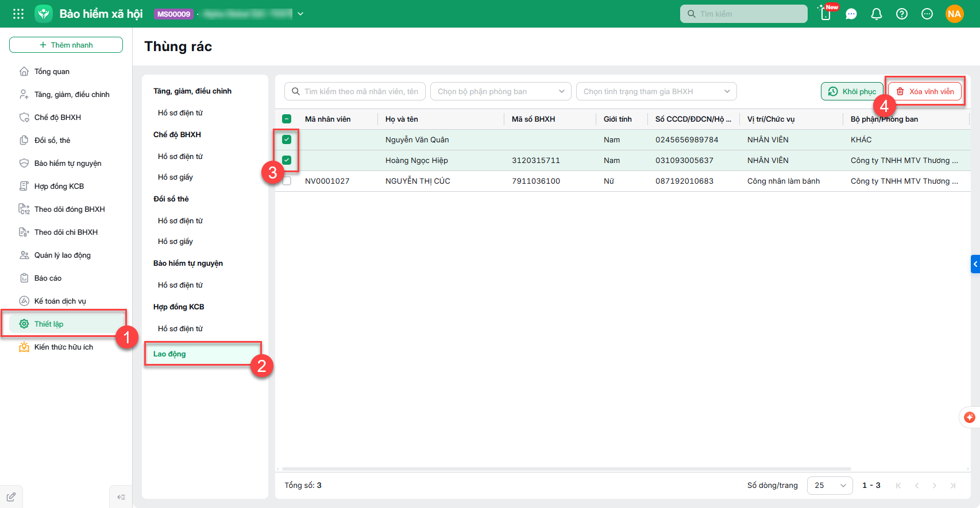Viewport: 980px width, 508px height.
Task: Uncheck the Hoàng Ngọc Hiệp row checkbox
Action: point(287,160)
